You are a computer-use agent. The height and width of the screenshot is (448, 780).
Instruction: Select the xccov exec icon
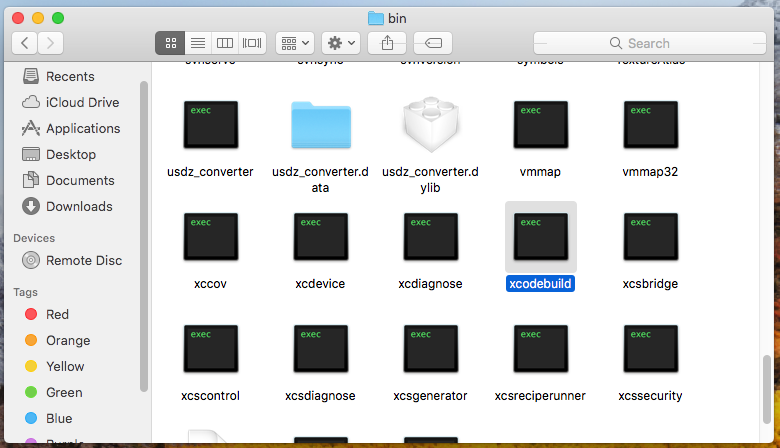(210, 237)
